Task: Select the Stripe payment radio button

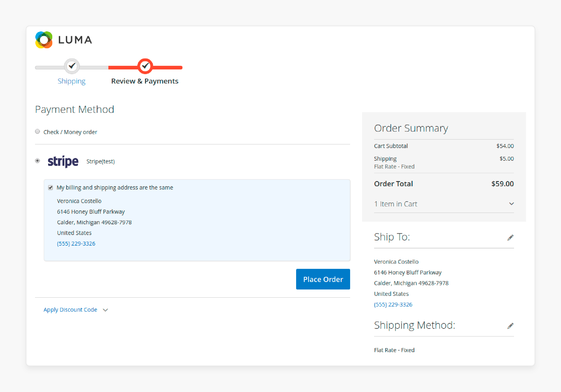Action: (38, 161)
